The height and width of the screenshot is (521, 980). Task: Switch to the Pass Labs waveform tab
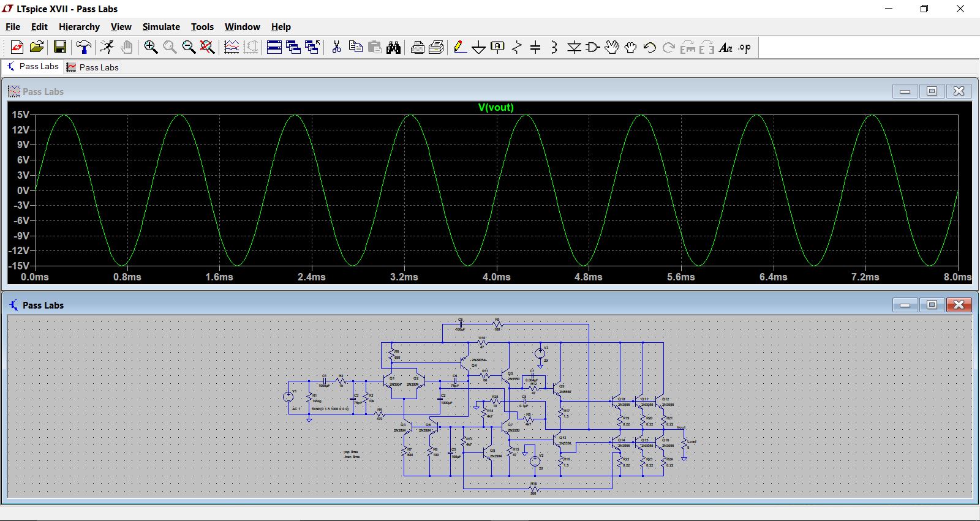tap(92, 67)
